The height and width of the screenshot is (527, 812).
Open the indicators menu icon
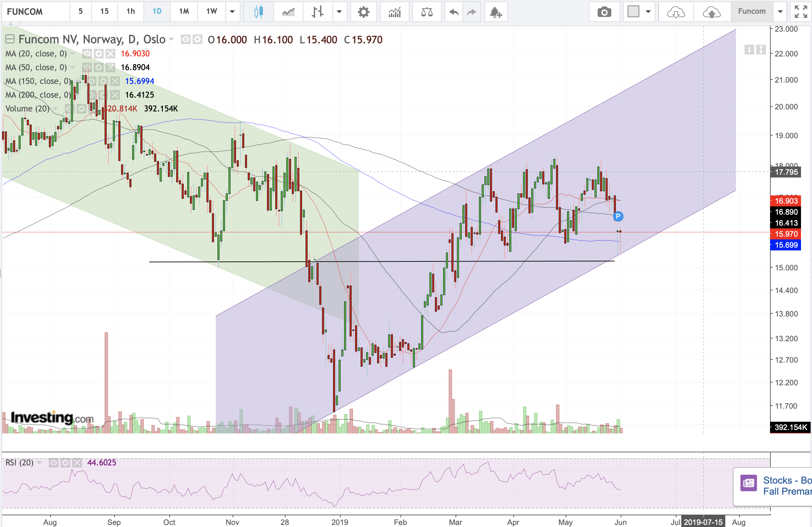click(x=395, y=12)
